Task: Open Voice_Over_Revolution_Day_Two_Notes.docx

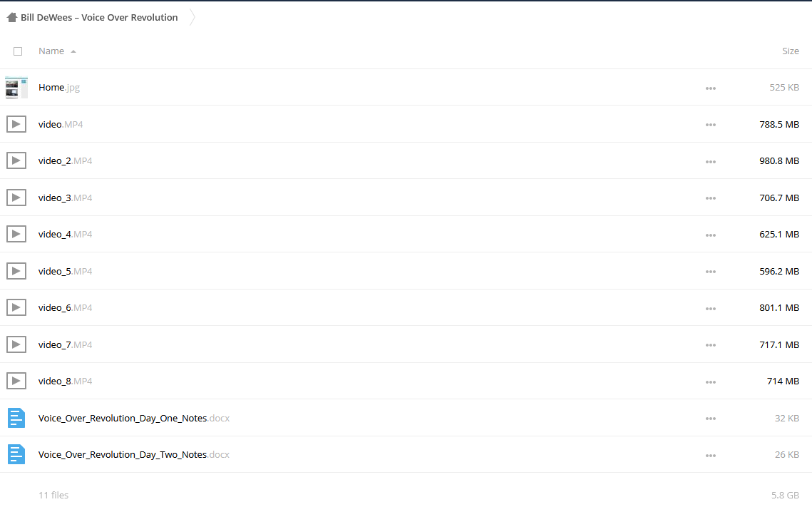Action: pyautogui.click(x=133, y=454)
